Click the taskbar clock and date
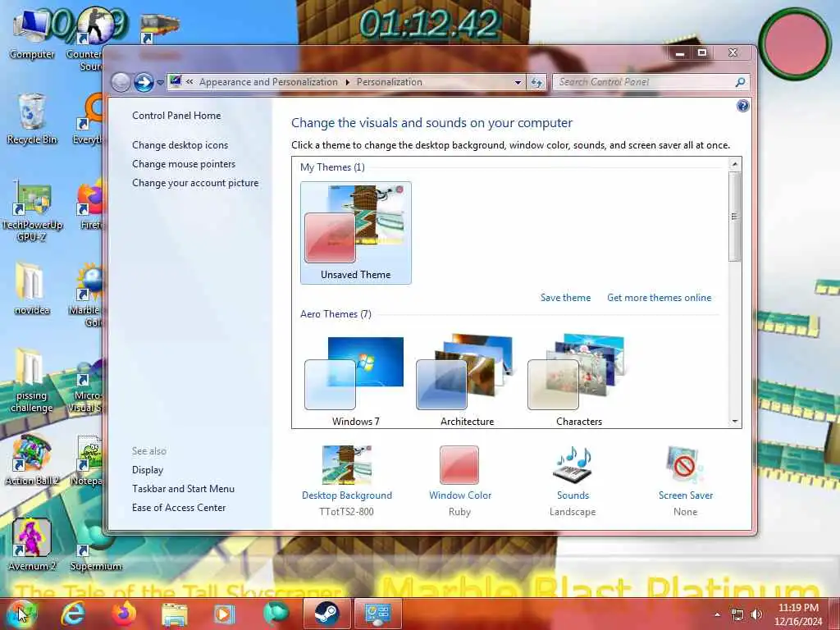The width and height of the screenshot is (840, 630). click(798, 614)
